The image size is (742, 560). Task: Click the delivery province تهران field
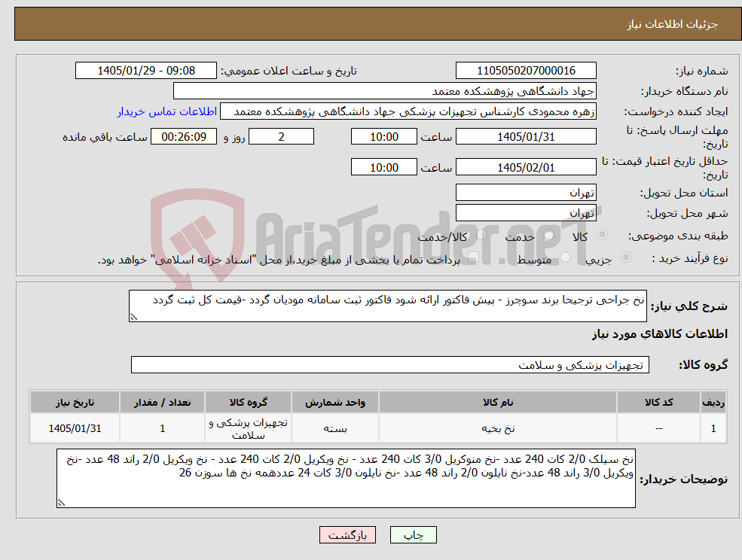point(526,193)
